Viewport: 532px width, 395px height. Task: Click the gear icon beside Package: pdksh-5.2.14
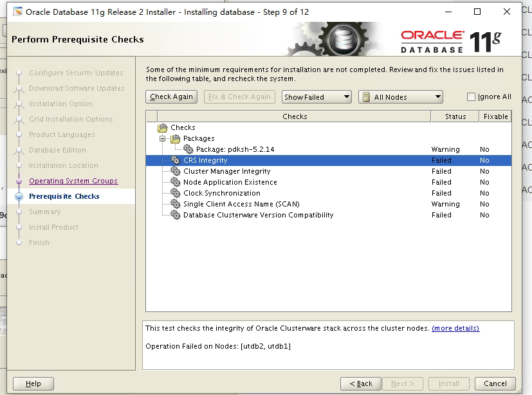pyautogui.click(x=188, y=149)
